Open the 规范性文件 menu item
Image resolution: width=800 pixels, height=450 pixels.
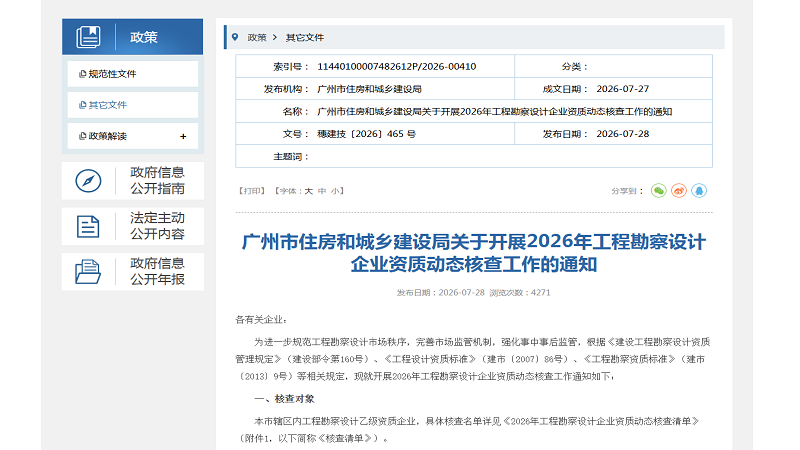[133, 74]
